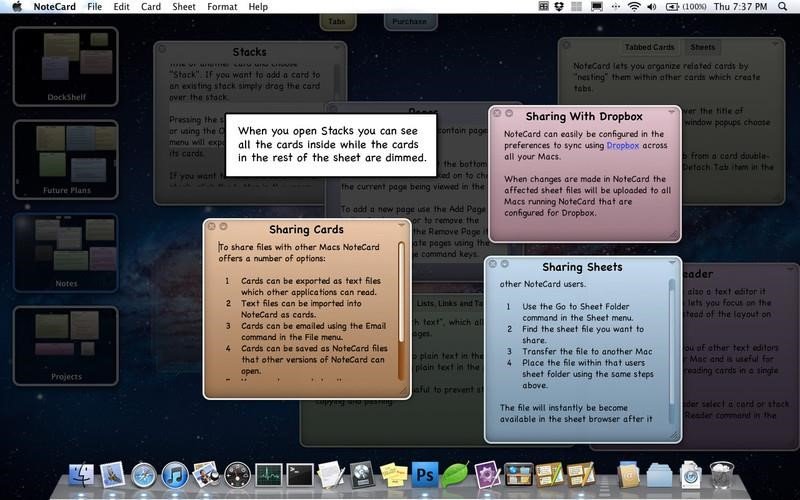Viewport: 800px width, 500px height.
Task: Launch Photoshop from the Dock
Action: tap(424, 475)
